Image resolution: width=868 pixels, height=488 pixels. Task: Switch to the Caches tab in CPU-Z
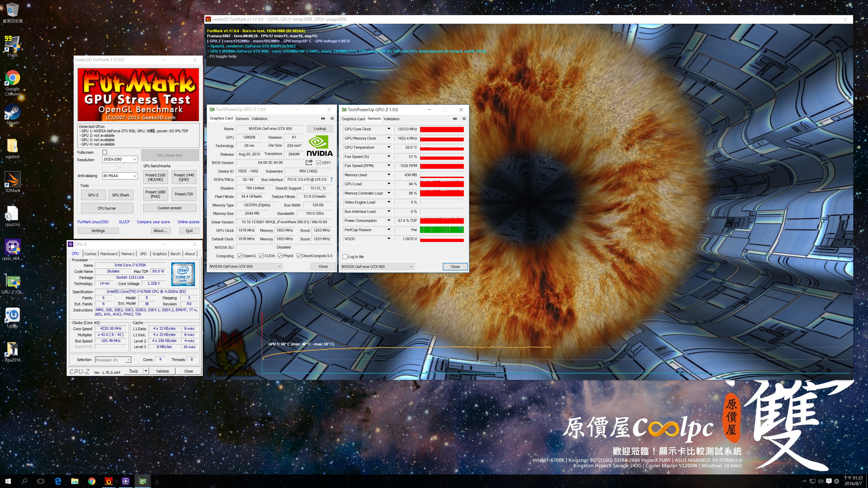click(x=90, y=254)
